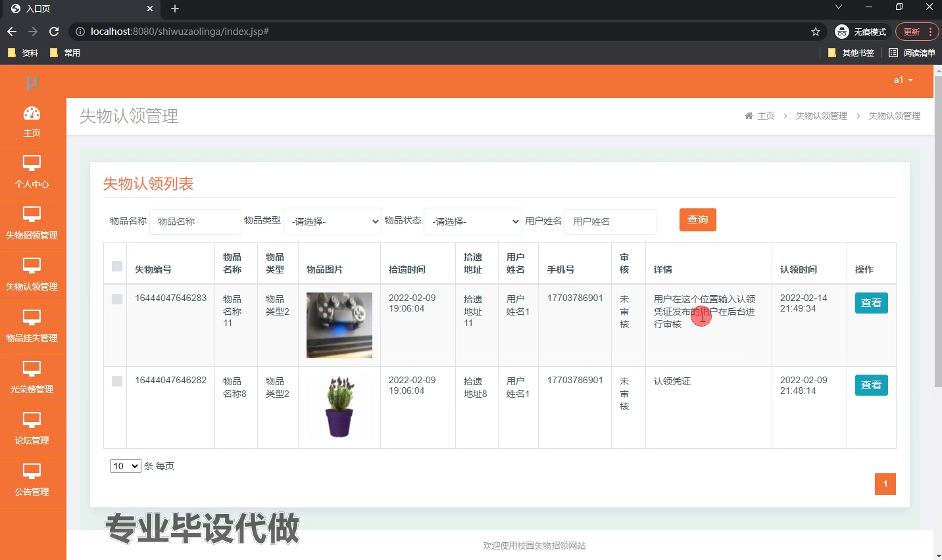Open the a1 user account dropdown
Viewport: 942px width, 560px height.
click(x=903, y=80)
